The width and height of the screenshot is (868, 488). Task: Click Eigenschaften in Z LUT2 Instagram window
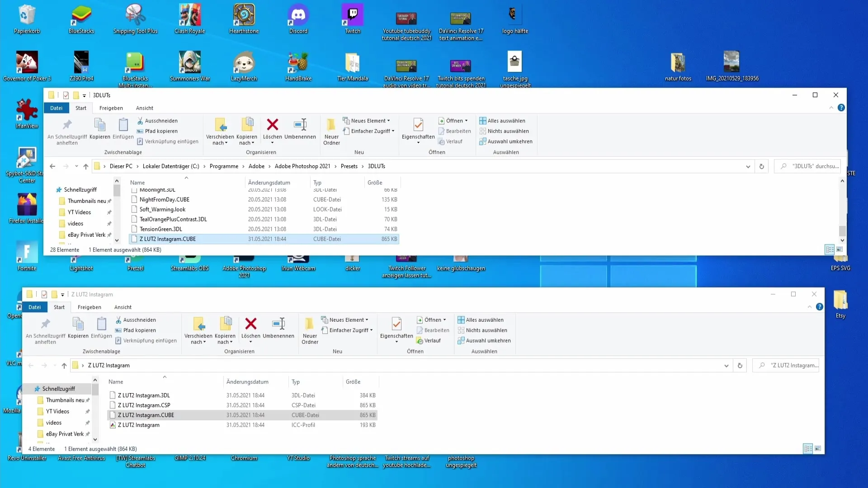click(396, 330)
